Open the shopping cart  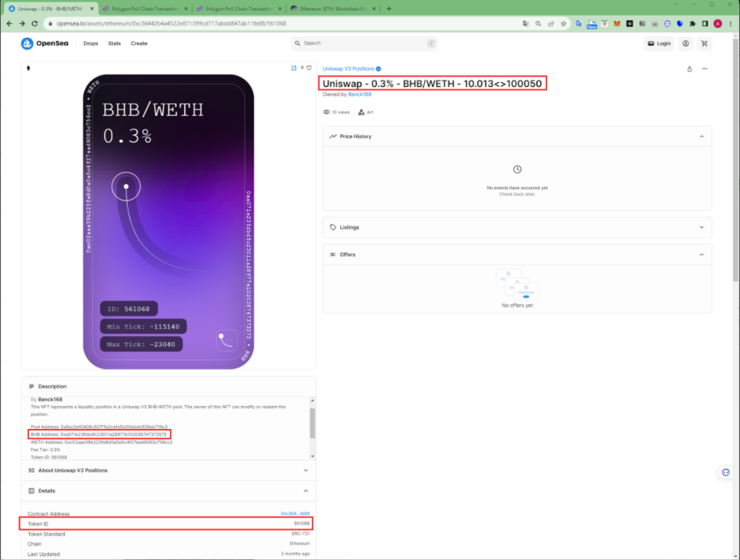pyautogui.click(x=704, y=43)
